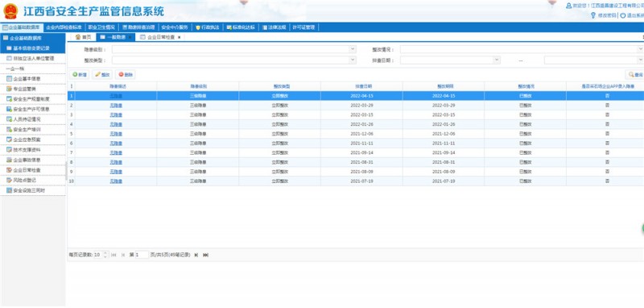The width and height of the screenshot is (644, 308).
Task: Open the 无隐患 link in row 3
Action: [116, 114]
